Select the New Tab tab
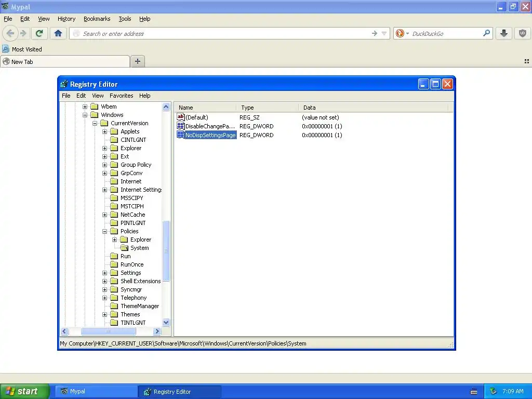This screenshot has width=532, height=399. [x=65, y=62]
